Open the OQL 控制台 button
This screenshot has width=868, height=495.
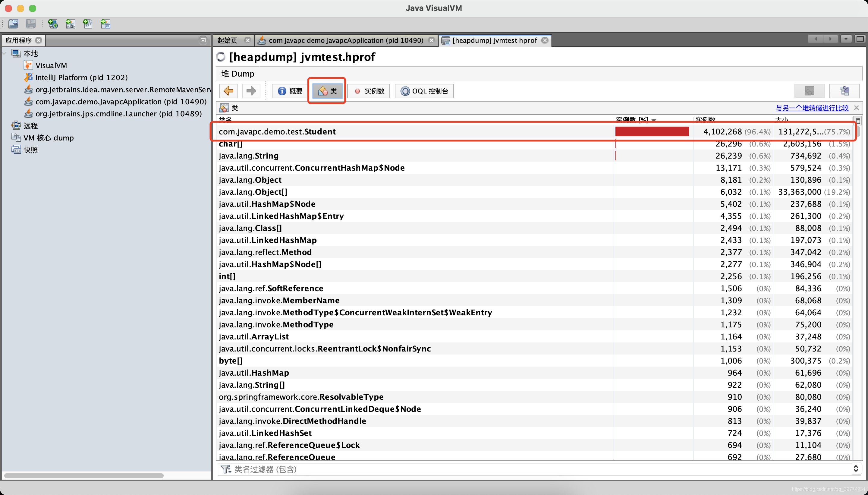click(x=424, y=91)
